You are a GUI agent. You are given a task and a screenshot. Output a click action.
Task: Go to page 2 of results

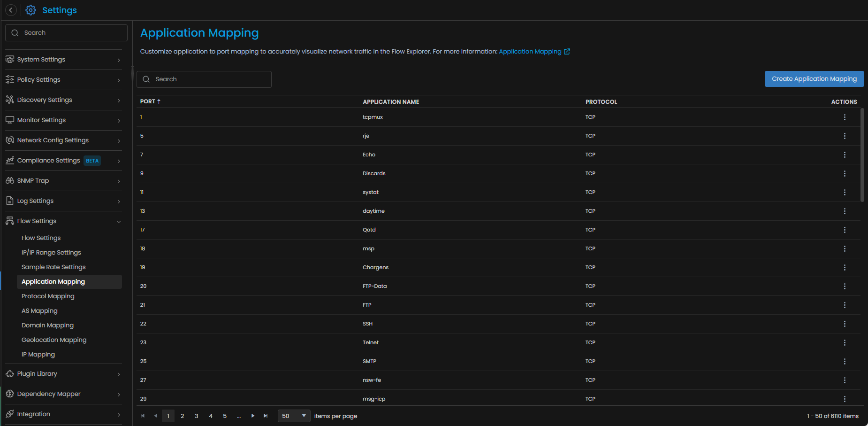(x=183, y=416)
